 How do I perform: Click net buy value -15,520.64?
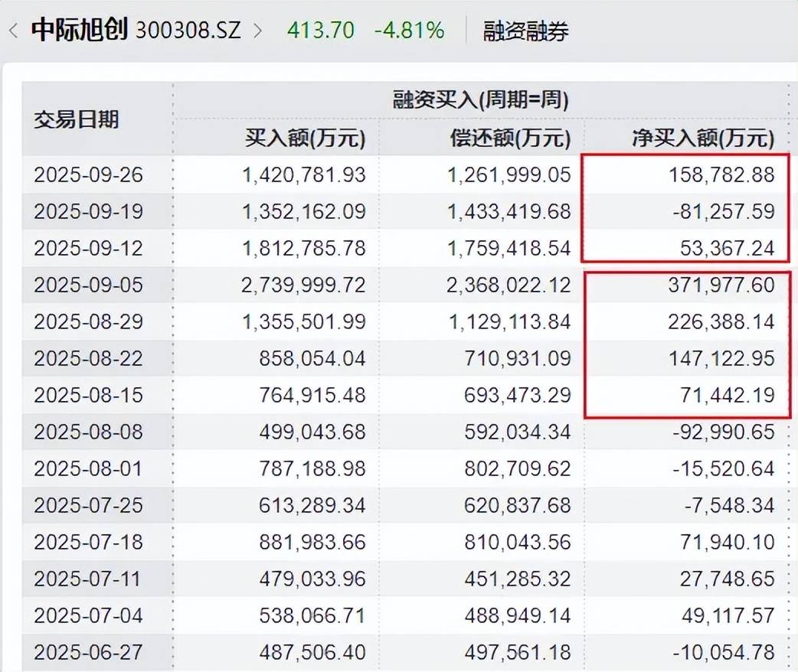[x=724, y=468]
